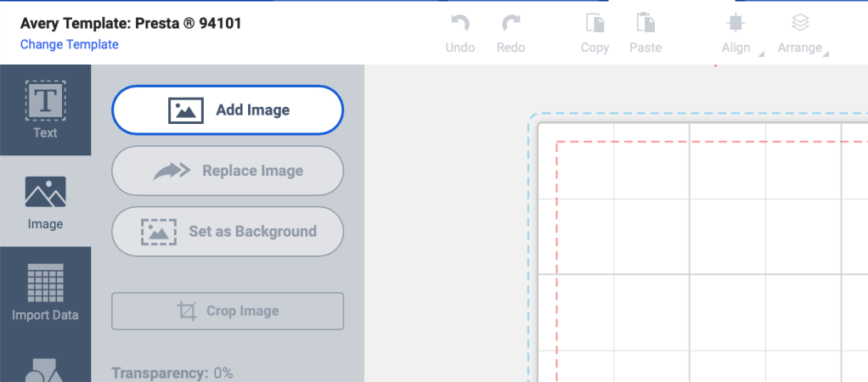
Task: Switch to the Image sidebar tab
Action: [45, 202]
